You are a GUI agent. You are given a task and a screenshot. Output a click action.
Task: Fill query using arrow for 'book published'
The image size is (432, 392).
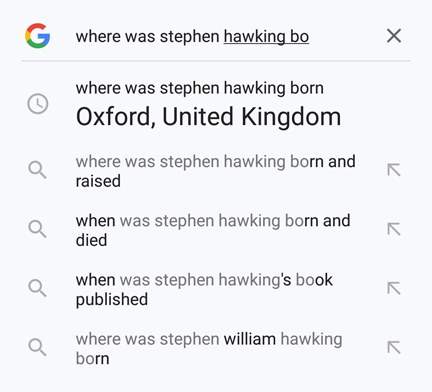pyautogui.click(x=394, y=288)
